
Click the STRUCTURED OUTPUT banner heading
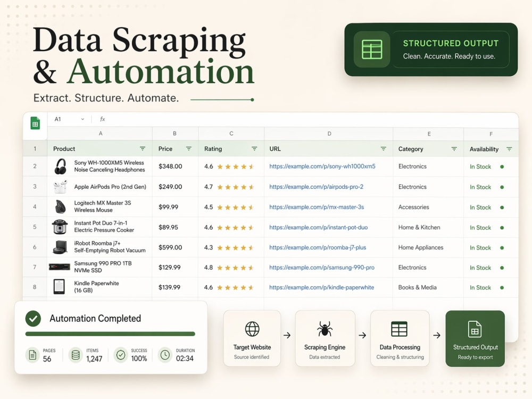point(451,44)
